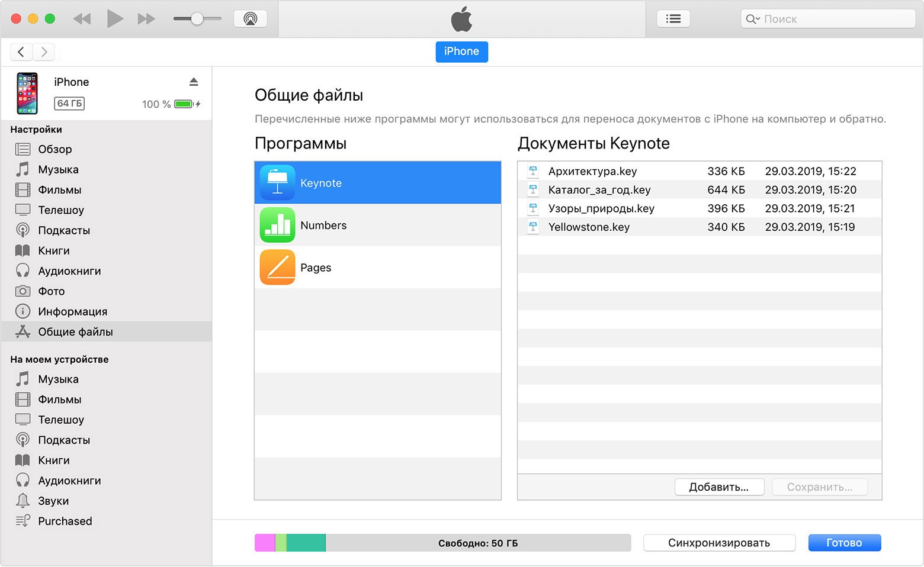Open the list view icon button
Image resolution: width=924 pixels, height=567 pixels.
(673, 19)
